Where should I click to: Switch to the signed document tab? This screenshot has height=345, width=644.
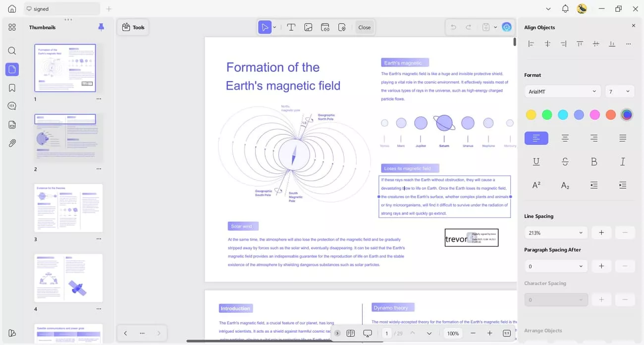(x=61, y=8)
